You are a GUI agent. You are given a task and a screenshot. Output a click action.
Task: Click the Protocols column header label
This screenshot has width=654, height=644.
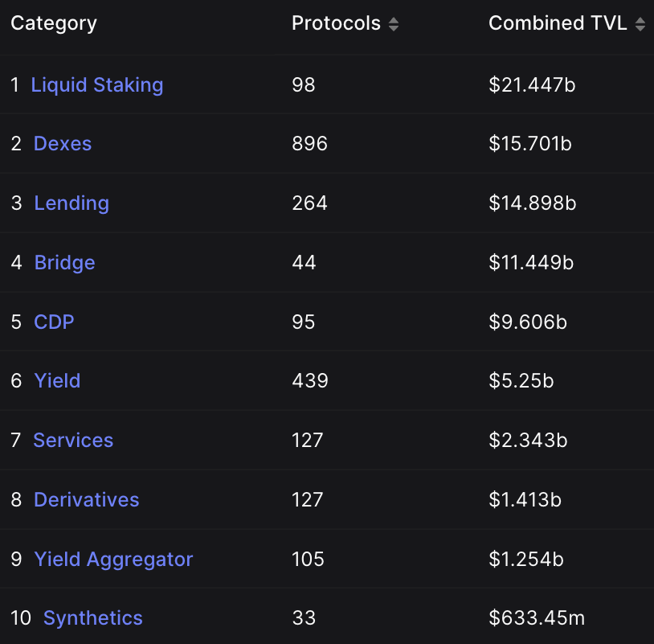pyautogui.click(x=336, y=23)
